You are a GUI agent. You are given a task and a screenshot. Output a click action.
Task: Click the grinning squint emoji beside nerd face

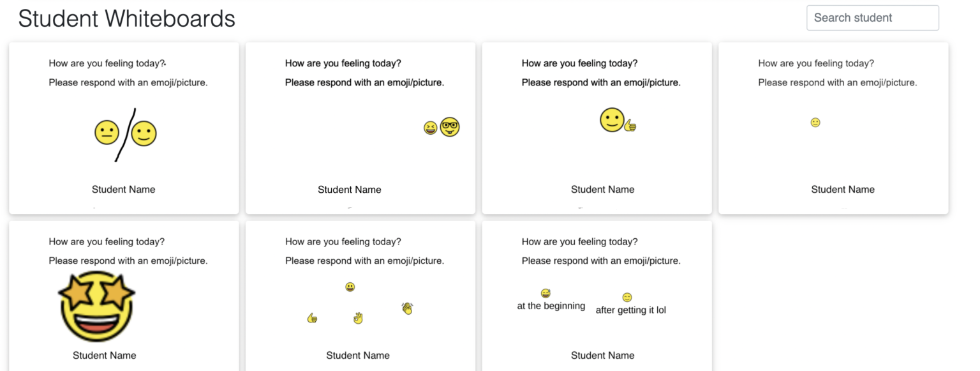(x=430, y=128)
